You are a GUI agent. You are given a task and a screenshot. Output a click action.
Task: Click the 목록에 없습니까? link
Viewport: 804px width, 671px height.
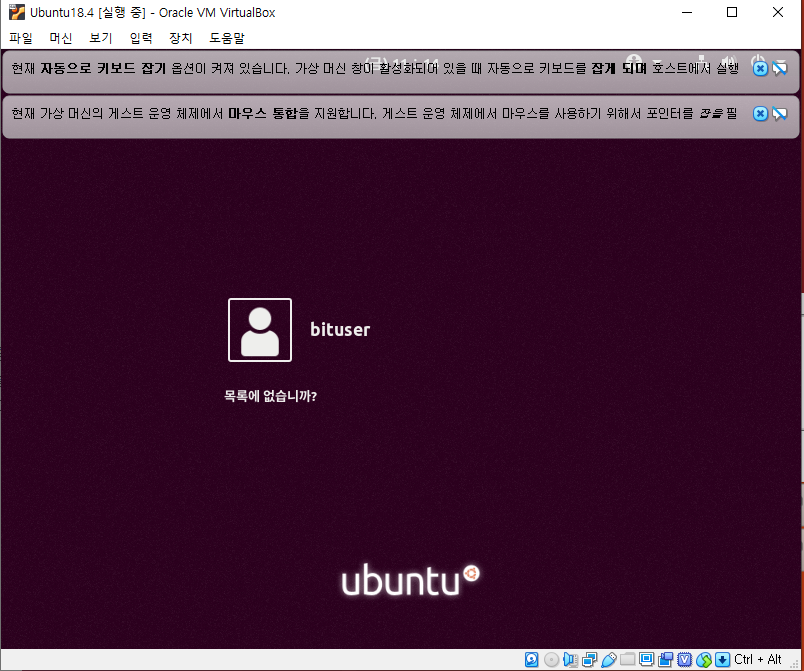click(271, 396)
